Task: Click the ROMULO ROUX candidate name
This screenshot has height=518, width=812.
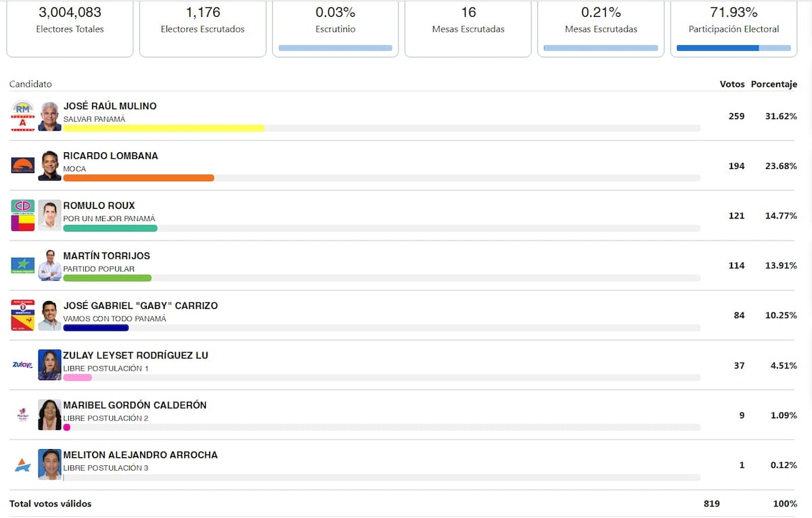Action: coord(99,206)
